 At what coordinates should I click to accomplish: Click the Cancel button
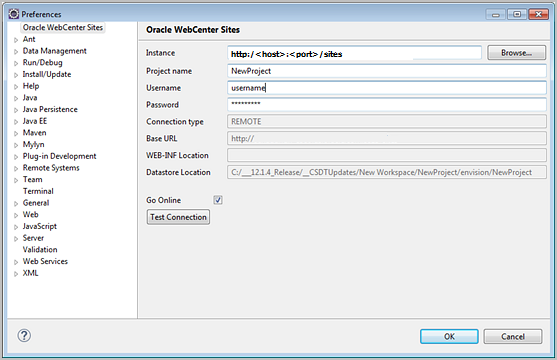pyautogui.click(x=513, y=336)
